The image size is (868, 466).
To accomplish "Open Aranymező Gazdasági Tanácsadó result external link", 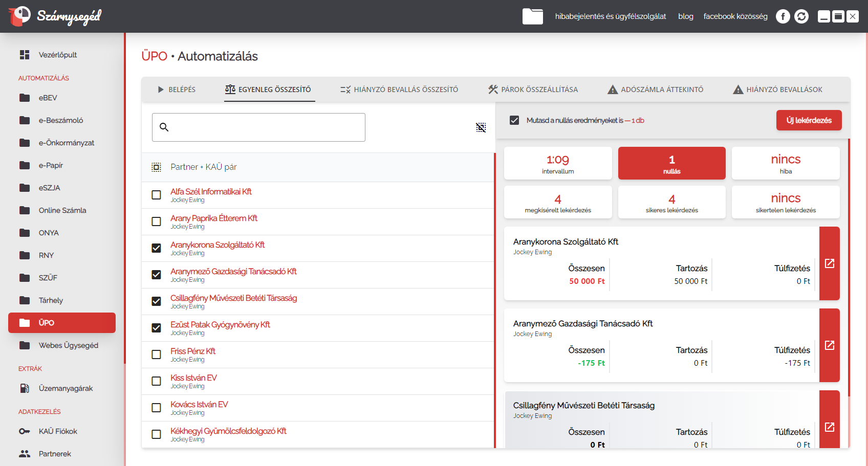I will pyautogui.click(x=829, y=345).
